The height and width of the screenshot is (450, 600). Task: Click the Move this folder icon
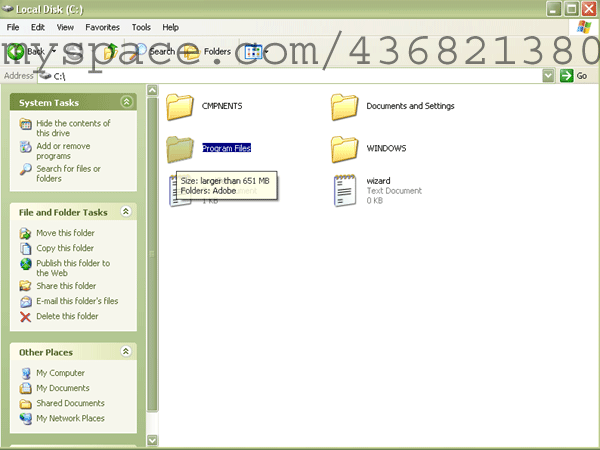point(26,233)
